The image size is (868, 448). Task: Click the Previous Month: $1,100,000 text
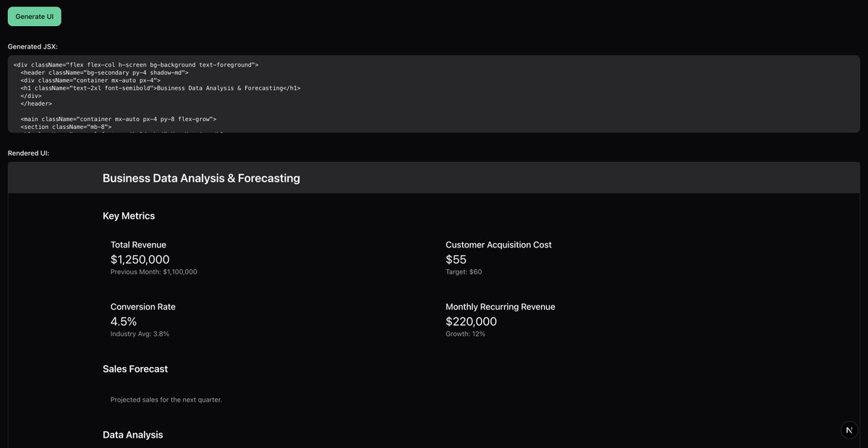(x=153, y=271)
